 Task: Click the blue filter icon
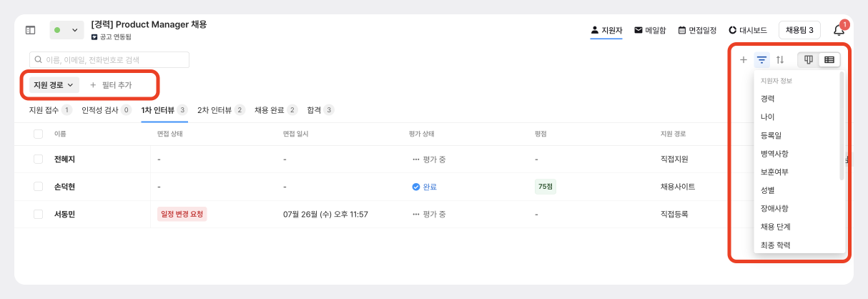762,60
